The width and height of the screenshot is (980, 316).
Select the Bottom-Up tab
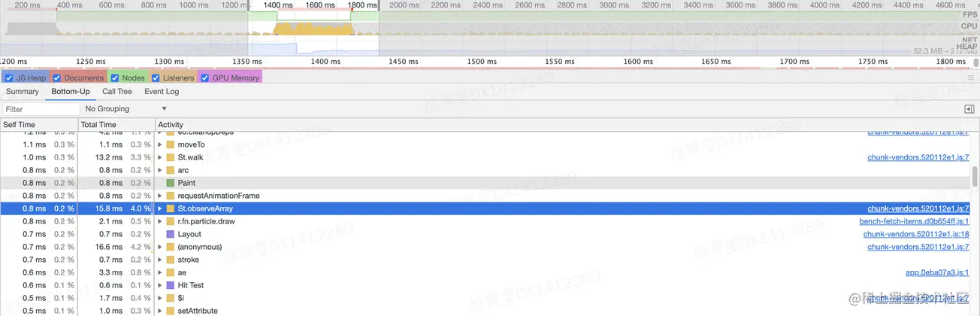click(x=71, y=92)
